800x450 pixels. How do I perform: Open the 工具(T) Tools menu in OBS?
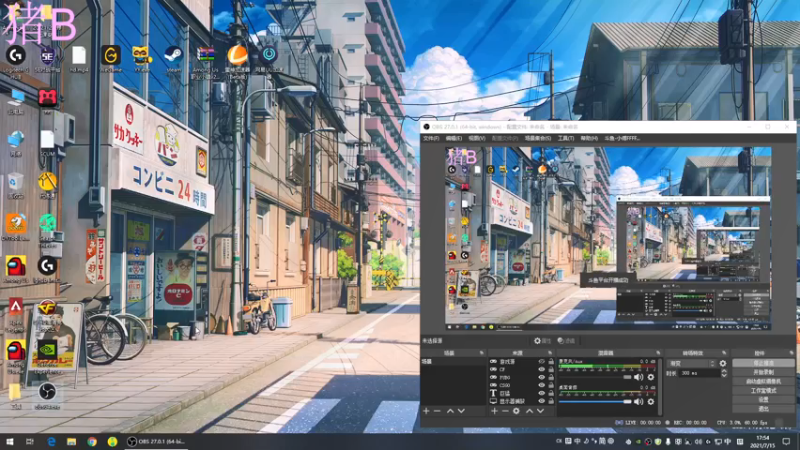coord(565,138)
